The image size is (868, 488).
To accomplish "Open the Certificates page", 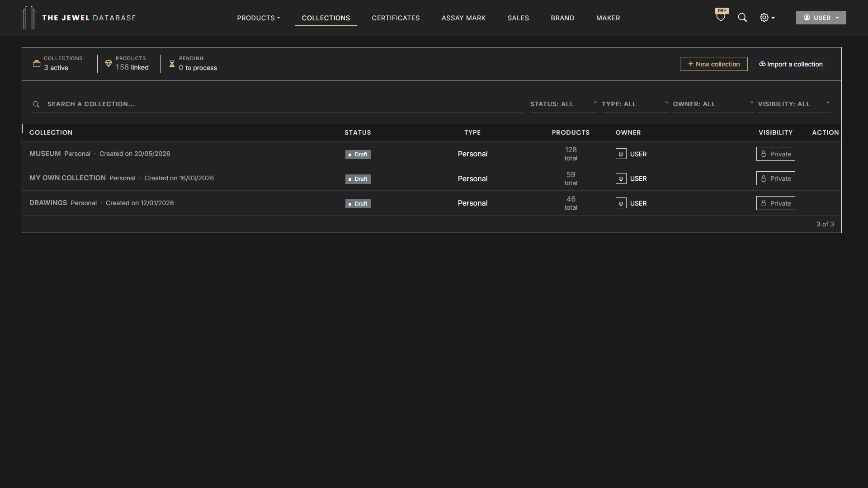I will coord(396,18).
